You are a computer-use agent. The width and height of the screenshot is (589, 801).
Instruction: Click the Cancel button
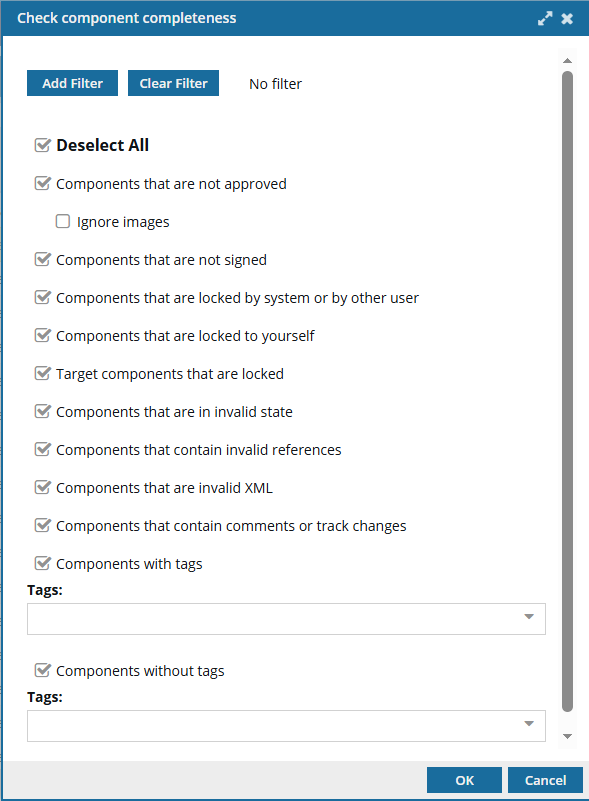[546, 780]
